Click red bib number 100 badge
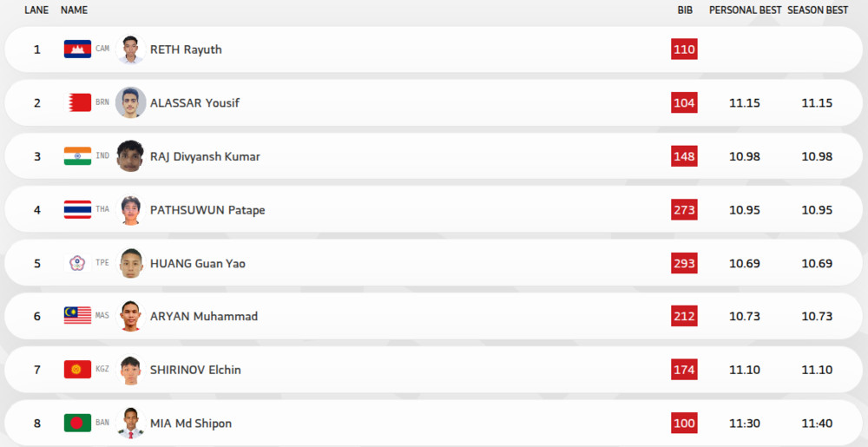 tap(684, 424)
